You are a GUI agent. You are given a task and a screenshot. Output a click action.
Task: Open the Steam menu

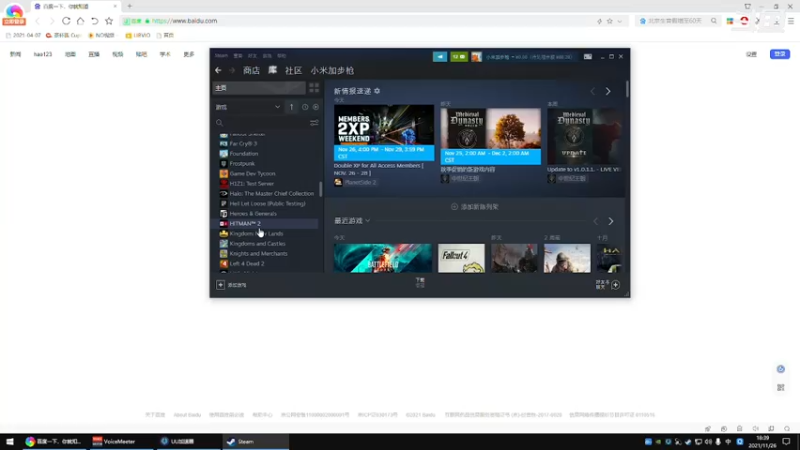pos(221,56)
